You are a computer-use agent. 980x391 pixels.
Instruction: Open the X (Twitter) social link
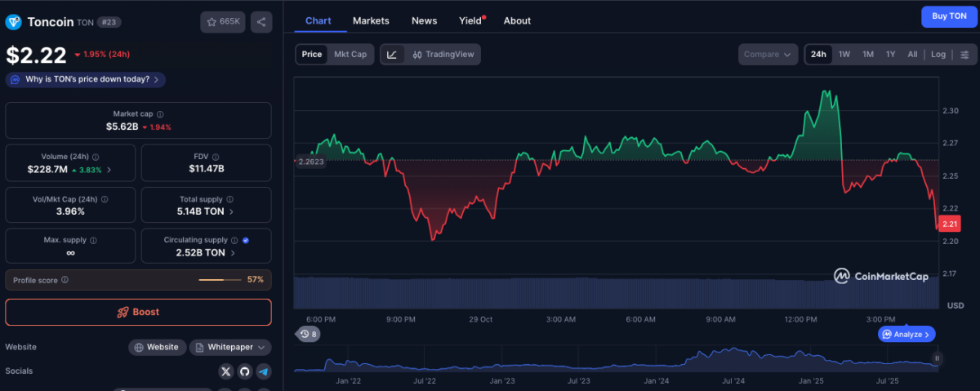[226, 372]
